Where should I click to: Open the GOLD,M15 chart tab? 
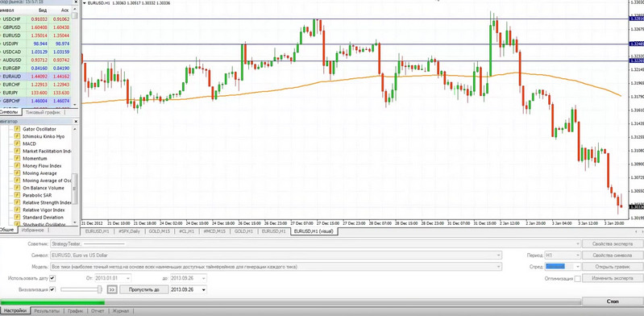(x=160, y=231)
